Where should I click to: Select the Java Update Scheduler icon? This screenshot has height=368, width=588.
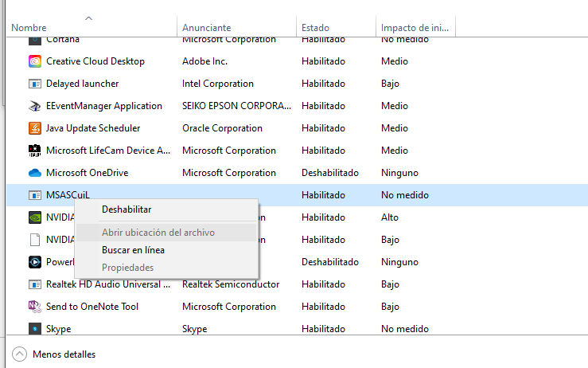[x=34, y=128]
